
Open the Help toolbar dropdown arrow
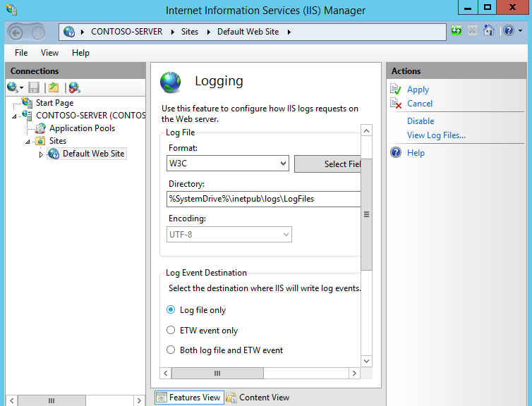click(520, 31)
